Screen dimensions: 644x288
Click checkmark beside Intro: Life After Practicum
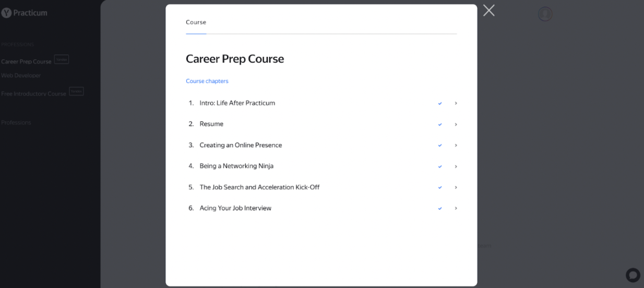(x=440, y=103)
